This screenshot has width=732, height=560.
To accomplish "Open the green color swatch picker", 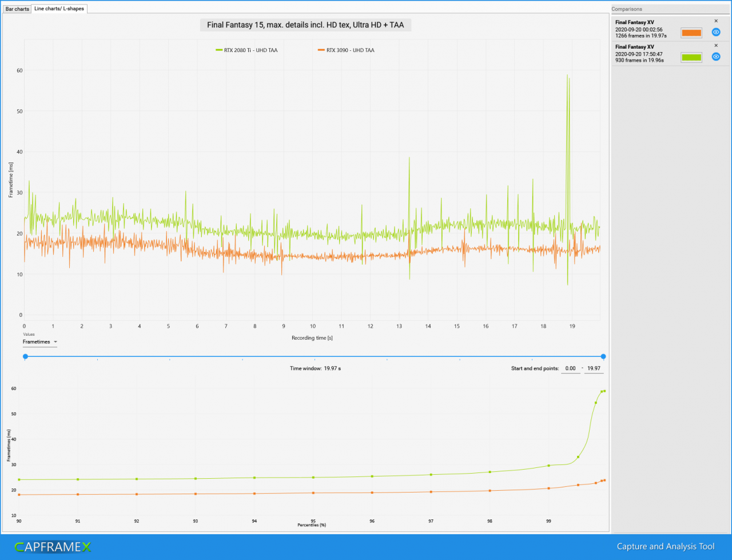I will tap(691, 57).
